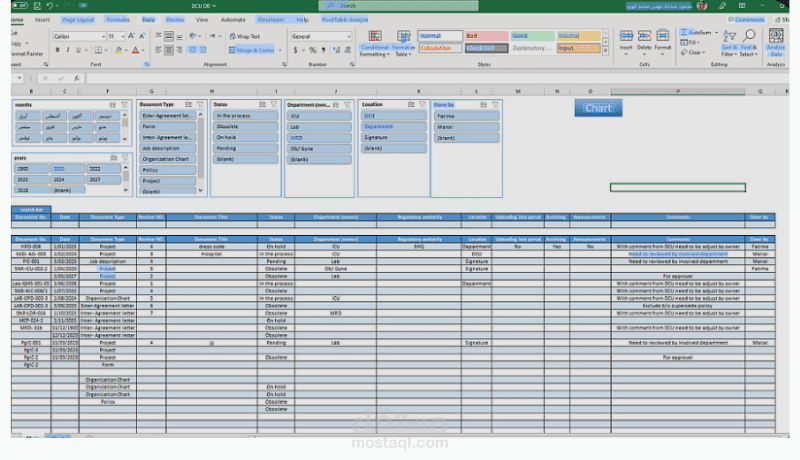Click the red Font Color icon
Screen dimensions: 800x460
[x=135, y=50]
